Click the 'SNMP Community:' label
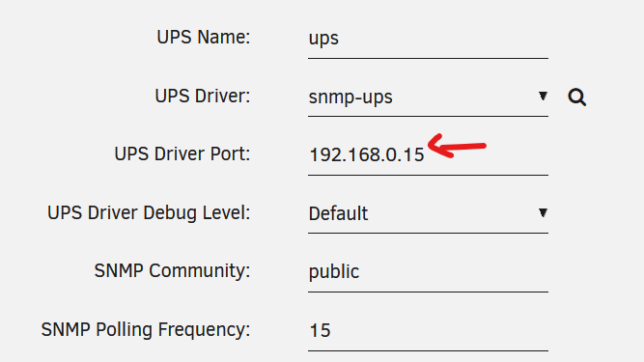Screen dimensions: 644x362 (x=172, y=271)
